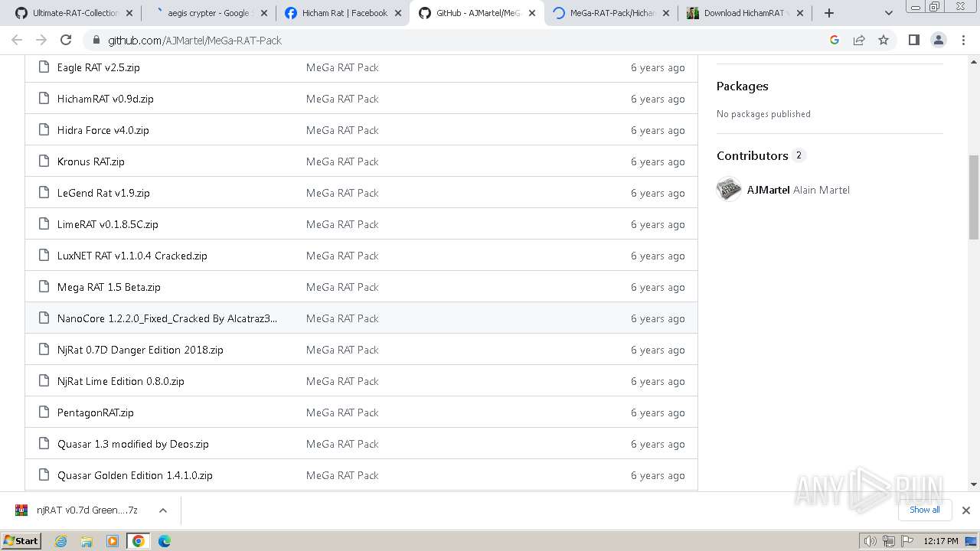The image size is (980, 551).
Task: Click the site lock icon in address bar
Action: [x=96, y=40]
